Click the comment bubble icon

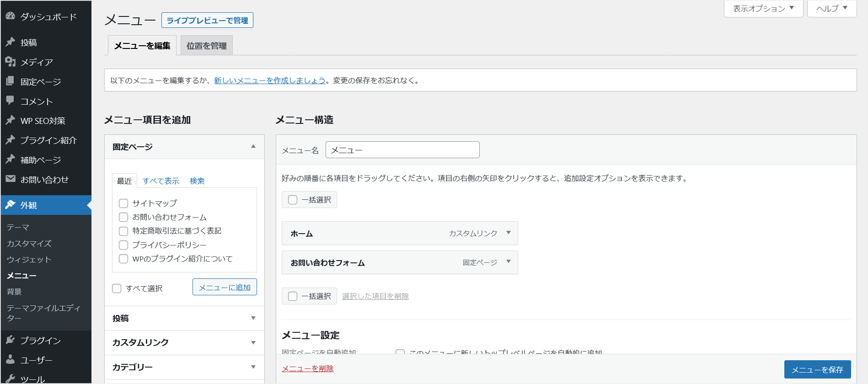coord(10,101)
